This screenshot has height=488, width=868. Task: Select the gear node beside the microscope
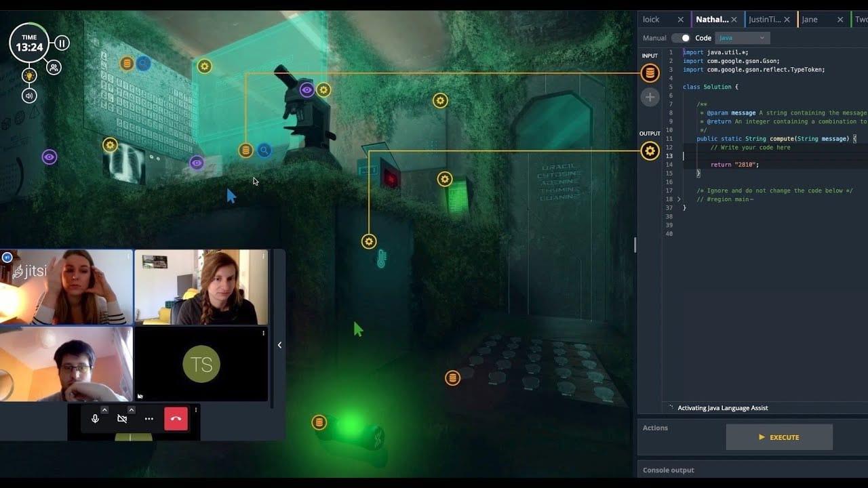(x=324, y=89)
